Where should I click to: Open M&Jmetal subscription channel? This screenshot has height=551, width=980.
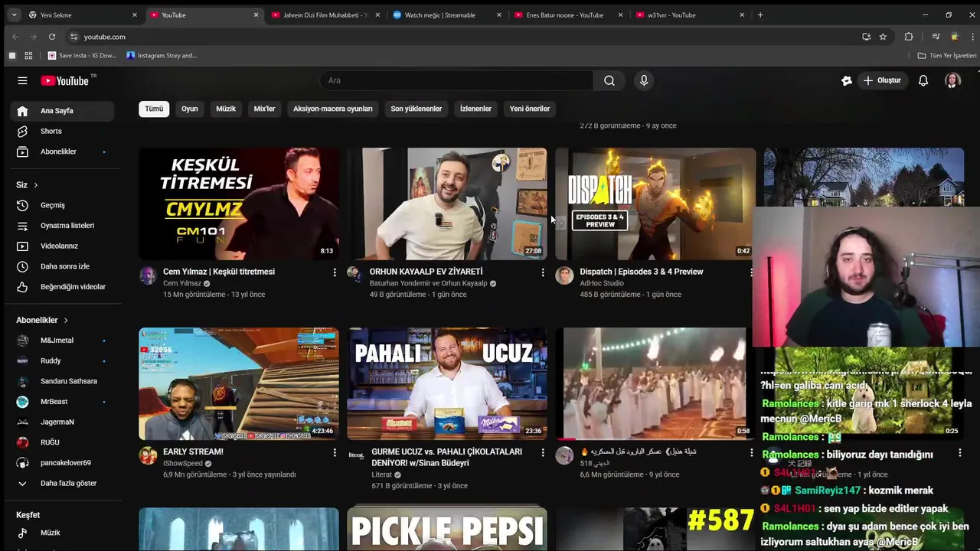(62, 340)
